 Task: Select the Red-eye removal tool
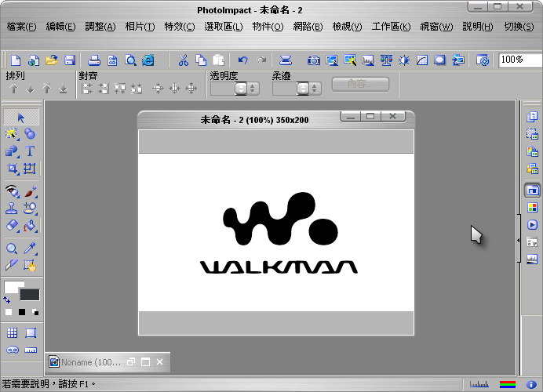tap(12, 191)
